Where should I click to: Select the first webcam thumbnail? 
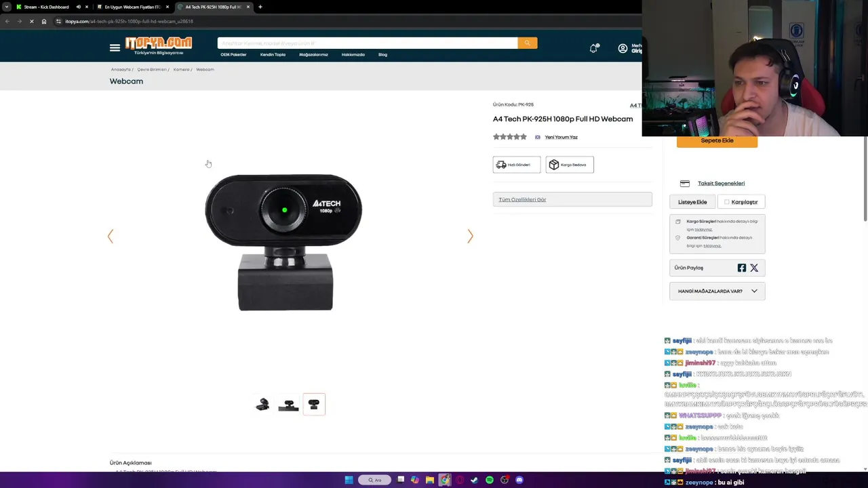pyautogui.click(x=262, y=405)
